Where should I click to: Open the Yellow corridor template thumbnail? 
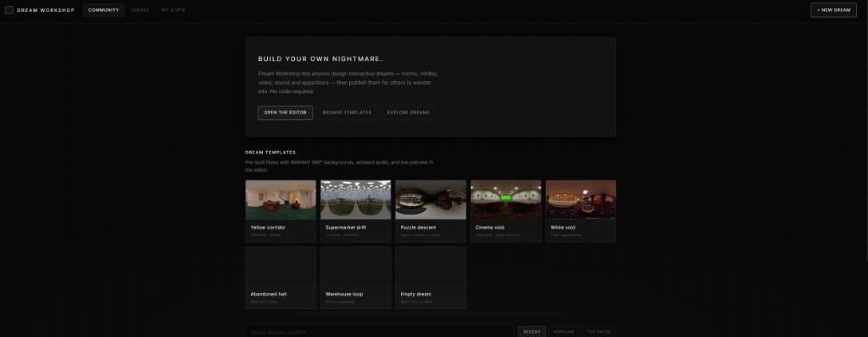pos(281,200)
